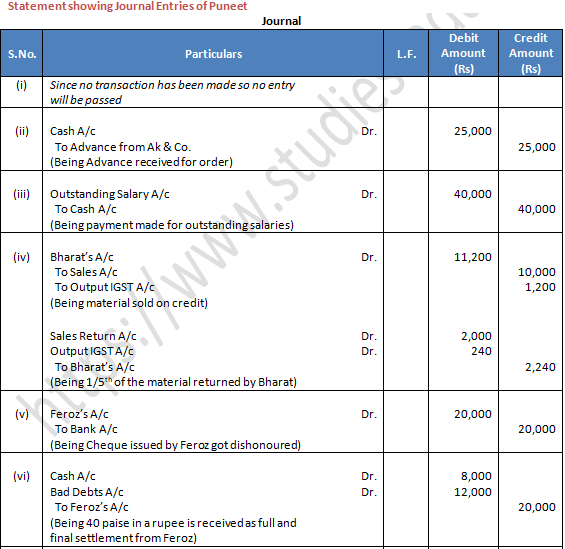Click 'Outstanding Salary A/c' line

pos(110,194)
